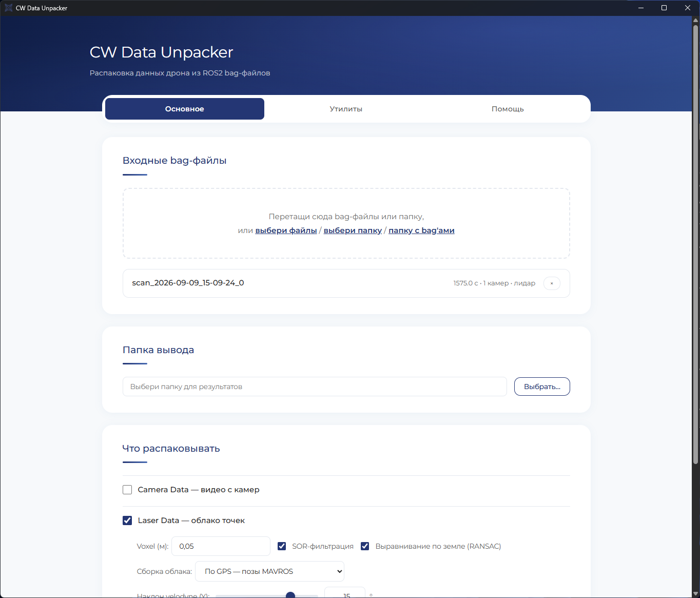Screen dimensions: 700x598
Task: Click the Voxel (м) input field
Action: click(x=221, y=546)
